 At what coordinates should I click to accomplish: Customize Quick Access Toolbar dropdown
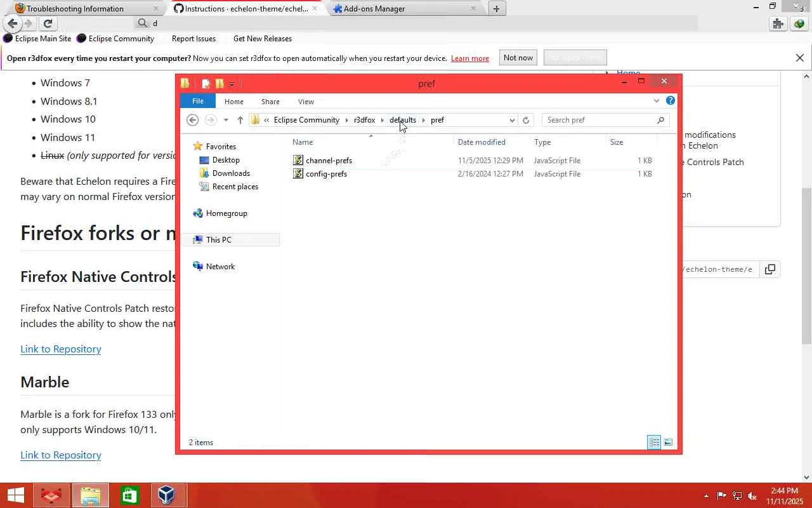(x=232, y=84)
